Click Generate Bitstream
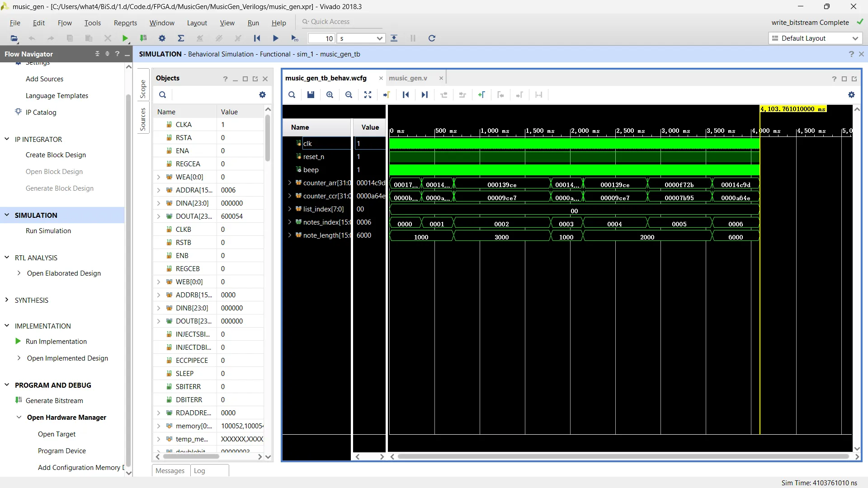The image size is (868, 488). pyautogui.click(x=54, y=400)
